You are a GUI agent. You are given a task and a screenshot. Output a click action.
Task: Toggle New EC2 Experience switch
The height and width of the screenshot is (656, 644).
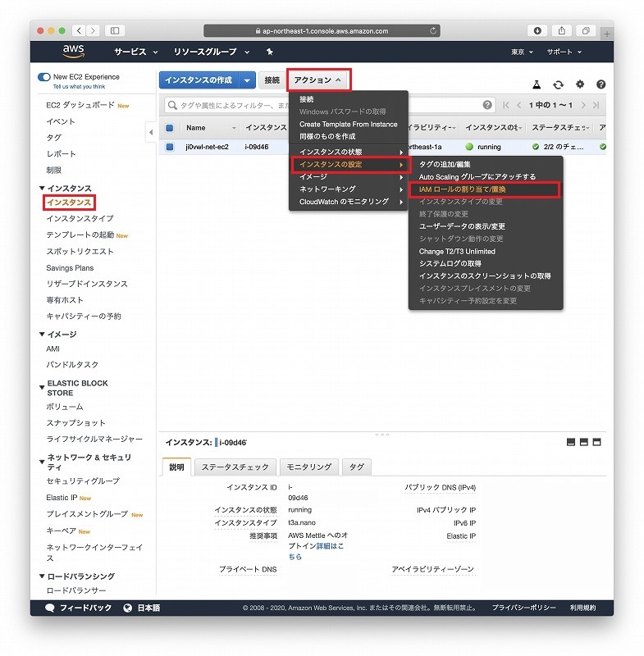[x=44, y=77]
